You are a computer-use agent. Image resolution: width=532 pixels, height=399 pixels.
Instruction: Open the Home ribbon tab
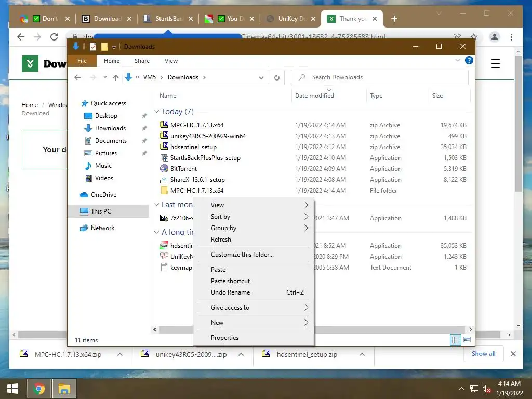click(112, 61)
